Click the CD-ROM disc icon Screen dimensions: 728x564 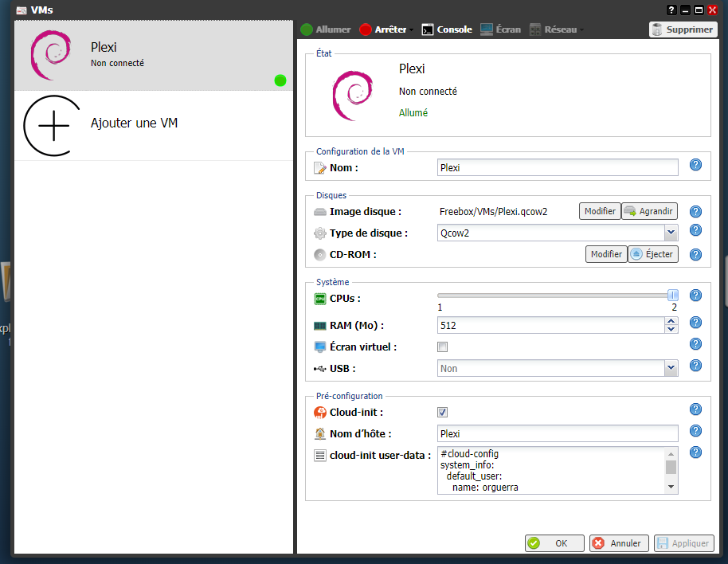pos(320,255)
